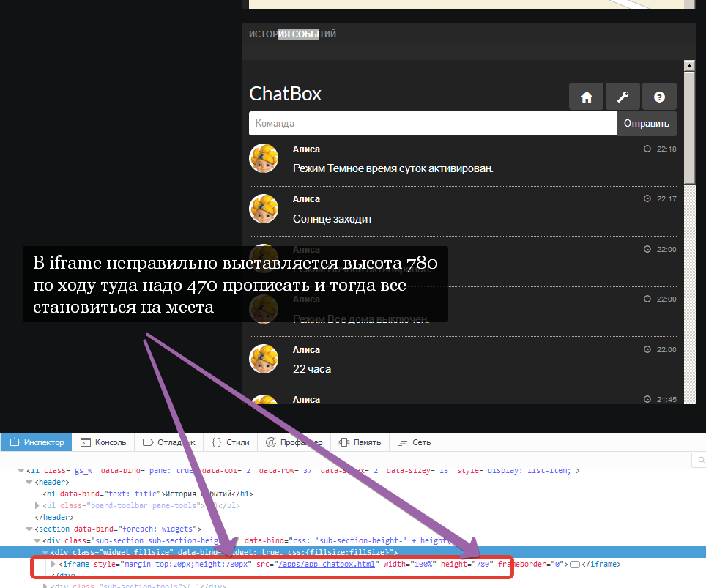The width and height of the screenshot is (706, 588).
Task: Click the magnifier icon in the DevTools search box
Action: (700, 461)
